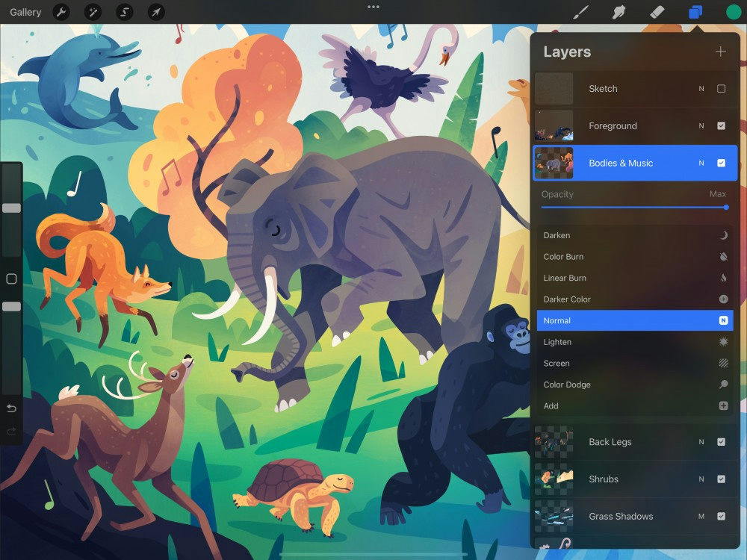The height and width of the screenshot is (560, 747).
Task: Select the Grass Shadows layer thumbnail
Action: click(x=554, y=516)
